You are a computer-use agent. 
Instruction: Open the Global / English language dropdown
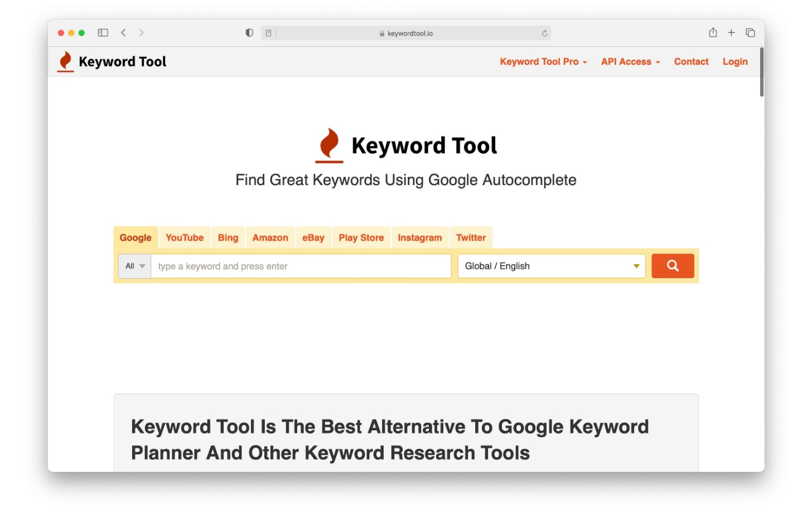click(552, 266)
